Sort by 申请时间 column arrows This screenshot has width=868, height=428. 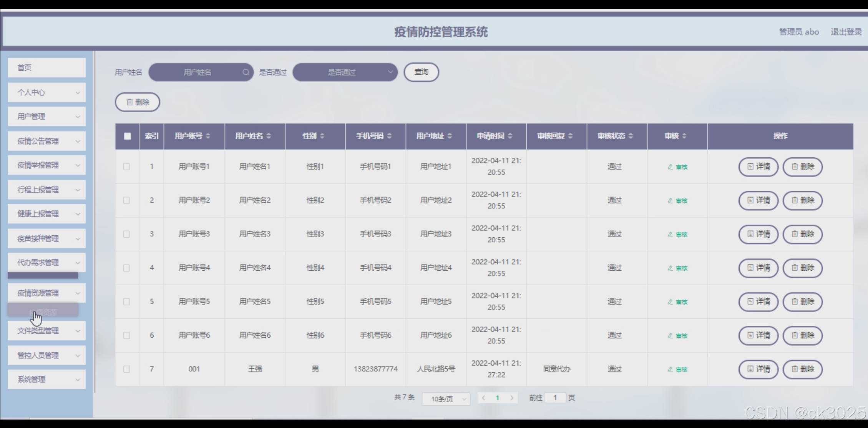tap(510, 136)
